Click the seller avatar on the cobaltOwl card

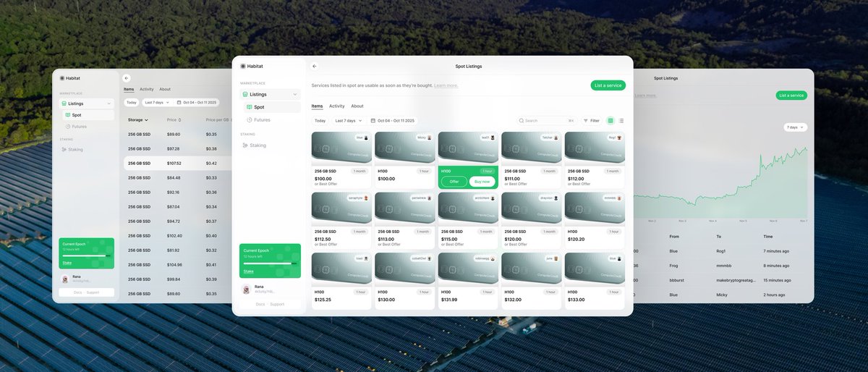430,258
